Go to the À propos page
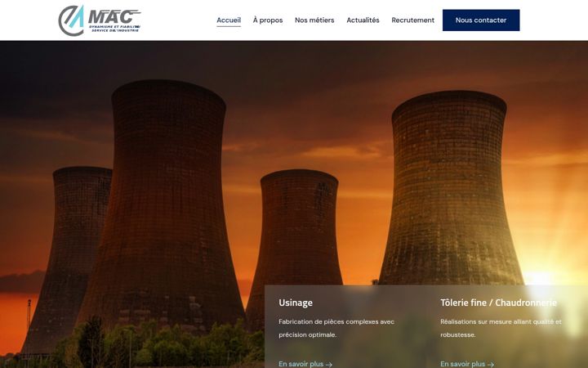 click(x=268, y=20)
